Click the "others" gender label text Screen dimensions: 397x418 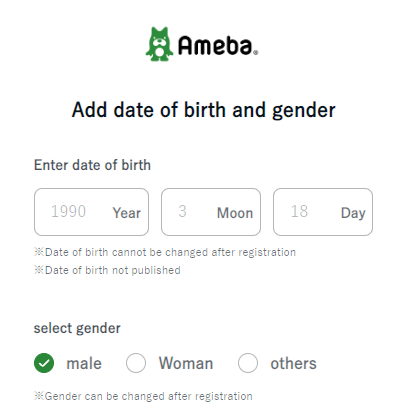[293, 363]
